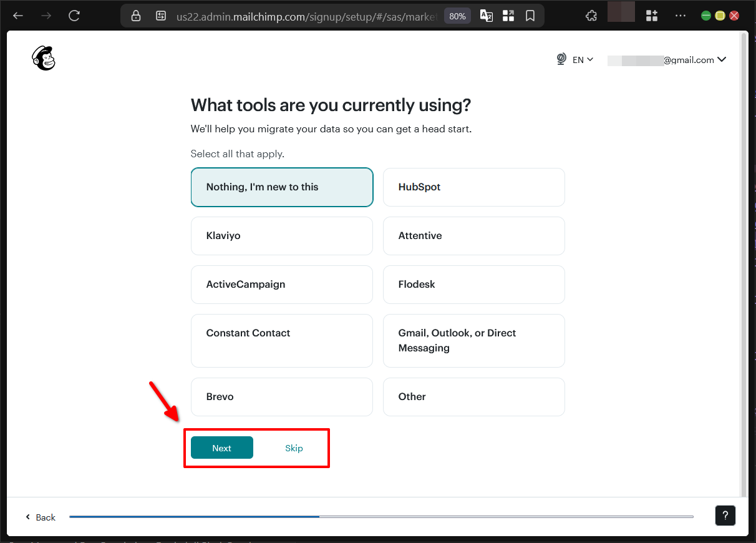Click the globe language icon
Viewport: 756px width, 543px height.
pyautogui.click(x=561, y=59)
